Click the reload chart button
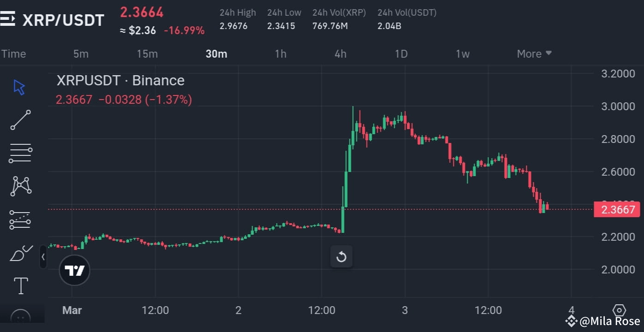Image resolution: width=644 pixels, height=332 pixels. [x=341, y=256]
